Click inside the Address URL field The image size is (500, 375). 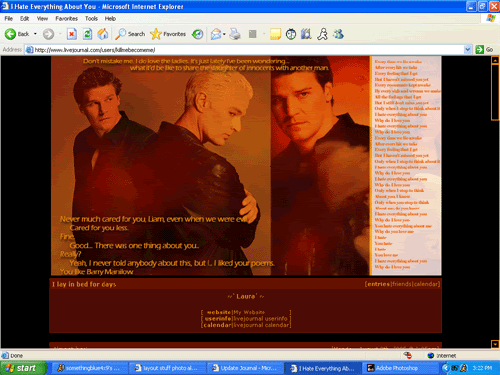[248, 50]
